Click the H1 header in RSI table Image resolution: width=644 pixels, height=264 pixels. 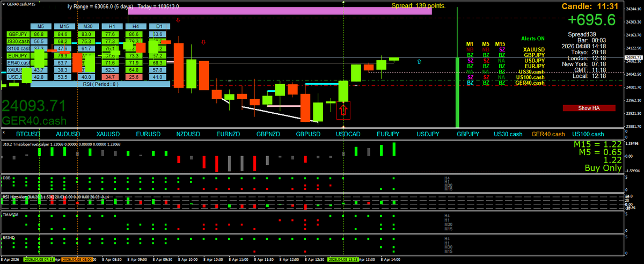pos(112,26)
